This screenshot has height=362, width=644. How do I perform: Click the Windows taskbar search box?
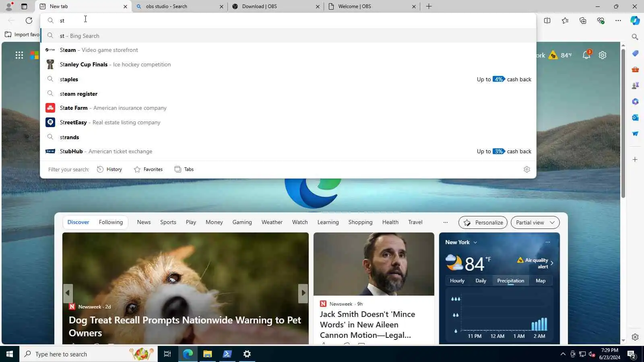coord(89,354)
